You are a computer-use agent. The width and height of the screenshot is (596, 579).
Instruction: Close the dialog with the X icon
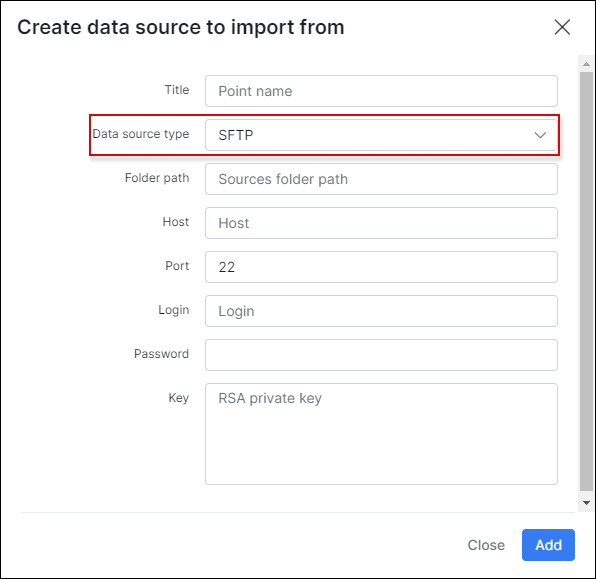pyautogui.click(x=562, y=27)
